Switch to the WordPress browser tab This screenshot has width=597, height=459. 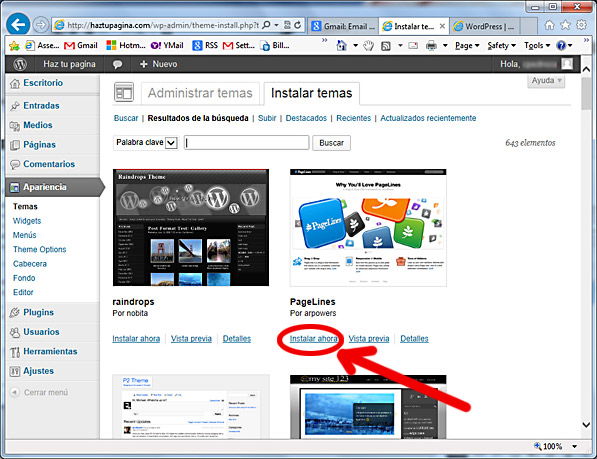pyautogui.click(x=484, y=27)
